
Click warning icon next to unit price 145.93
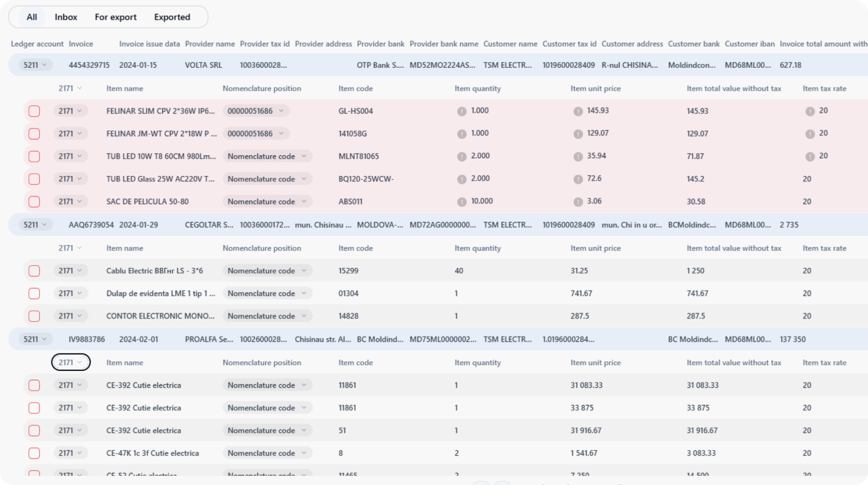pyautogui.click(x=579, y=110)
